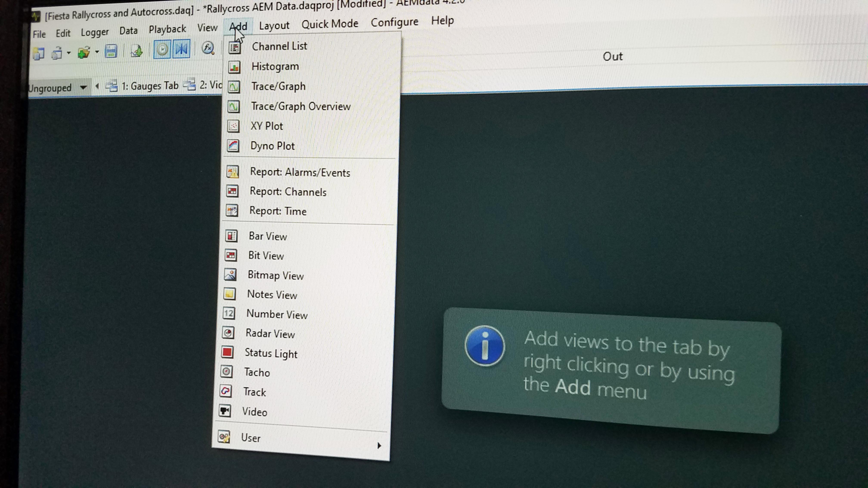Viewport: 868px width, 488px height.
Task: Click the Report: Alarms/Events icon
Action: pyautogui.click(x=232, y=172)
